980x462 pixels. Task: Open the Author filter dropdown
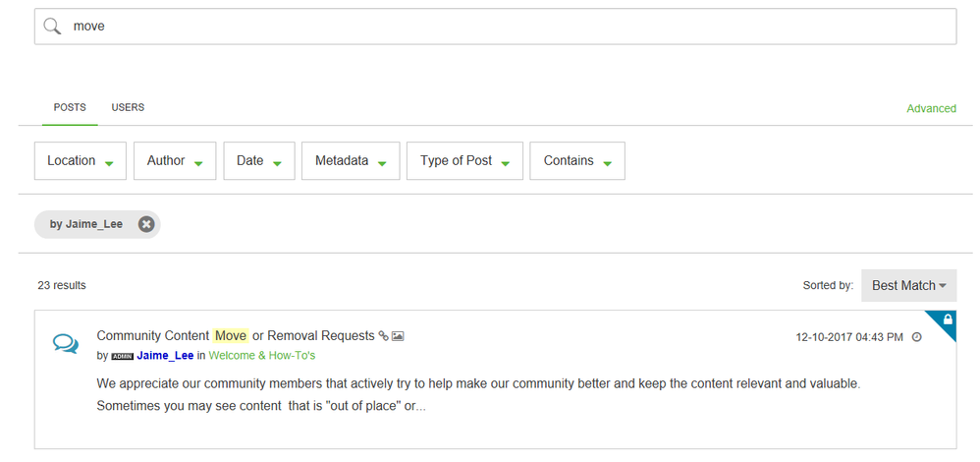click(175, 161)
